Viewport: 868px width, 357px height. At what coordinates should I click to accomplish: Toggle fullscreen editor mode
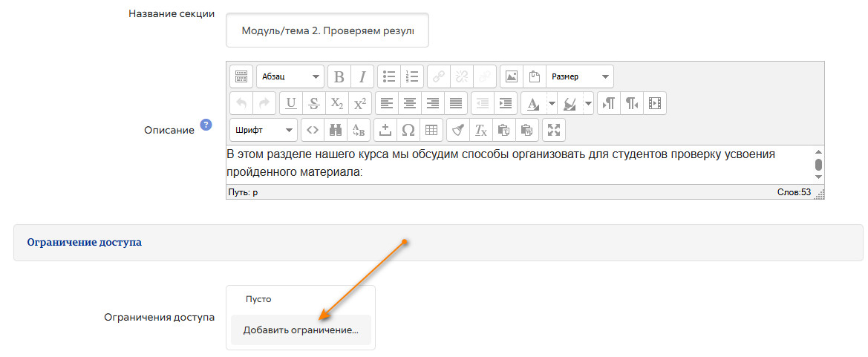(554, 130)
